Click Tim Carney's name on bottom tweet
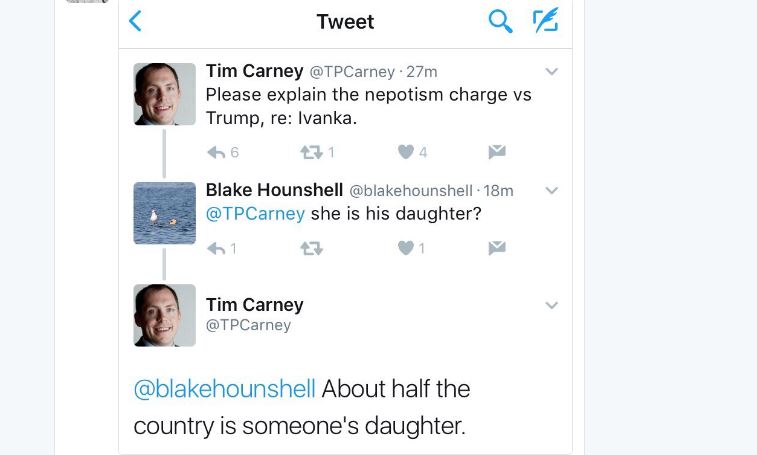Image resolution: width=757 pixels, height=455 pixels. (x=254, y=304)
